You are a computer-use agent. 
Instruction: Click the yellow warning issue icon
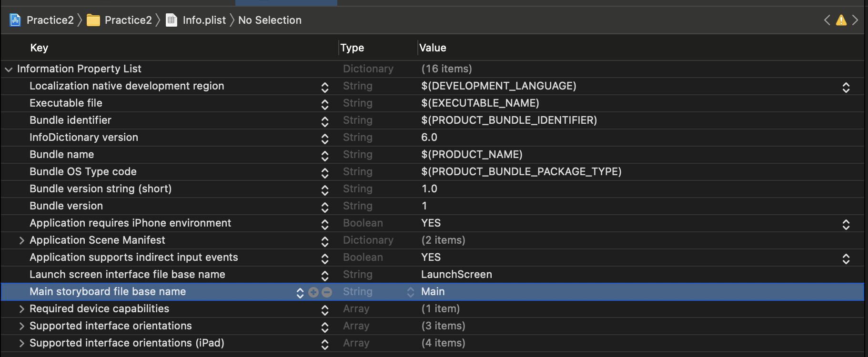(x=841, y=20)
